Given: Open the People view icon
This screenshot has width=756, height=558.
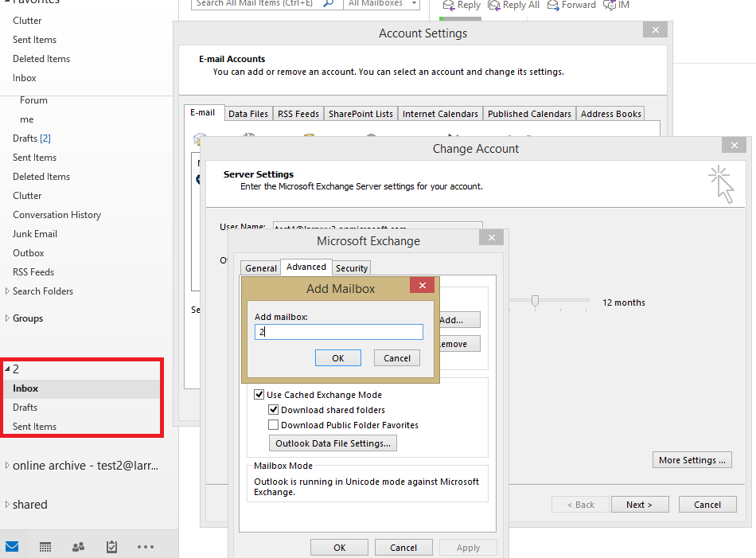Looking at the screenshot, I should click(x=78, y=546).
